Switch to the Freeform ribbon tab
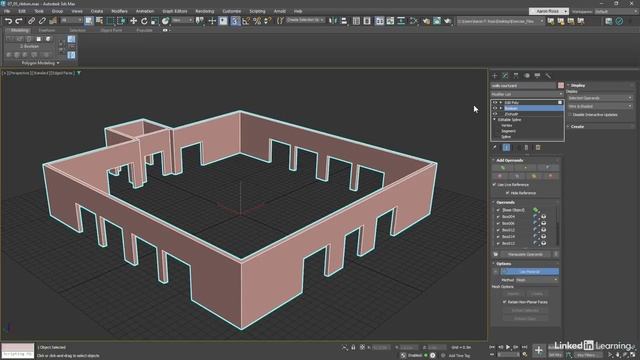 [x=47, y=30]
